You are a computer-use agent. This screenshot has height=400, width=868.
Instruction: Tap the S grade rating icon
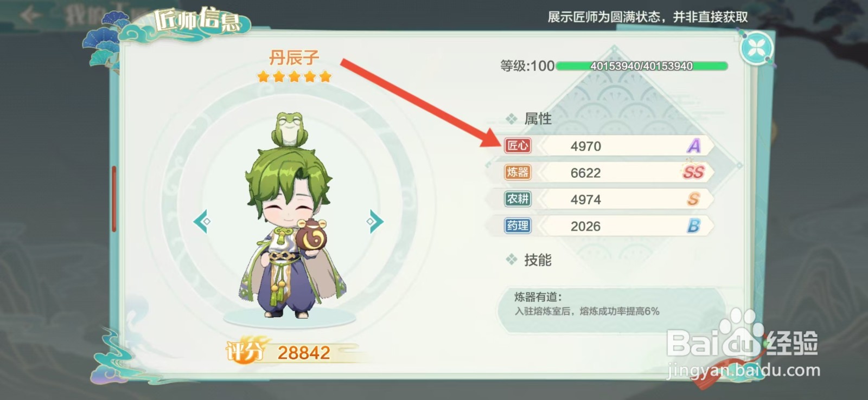(693, 199)
